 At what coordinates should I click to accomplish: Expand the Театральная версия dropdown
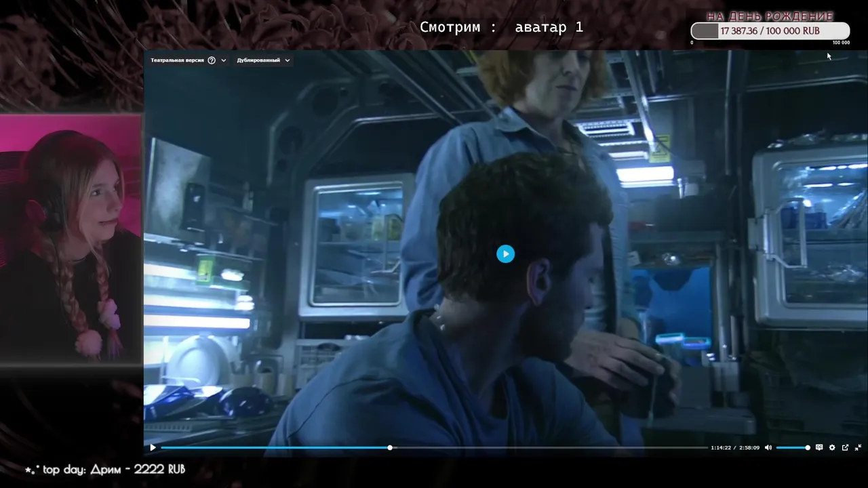pos(224,60)
